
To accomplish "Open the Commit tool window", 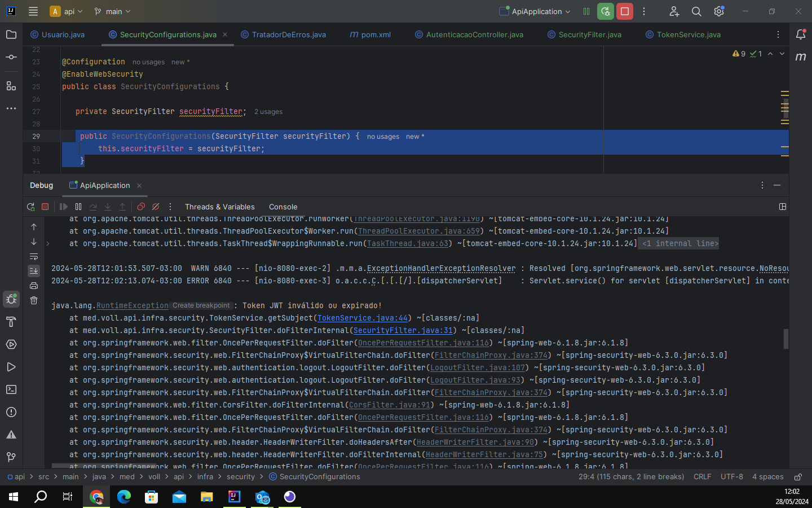I will point(11,58).
